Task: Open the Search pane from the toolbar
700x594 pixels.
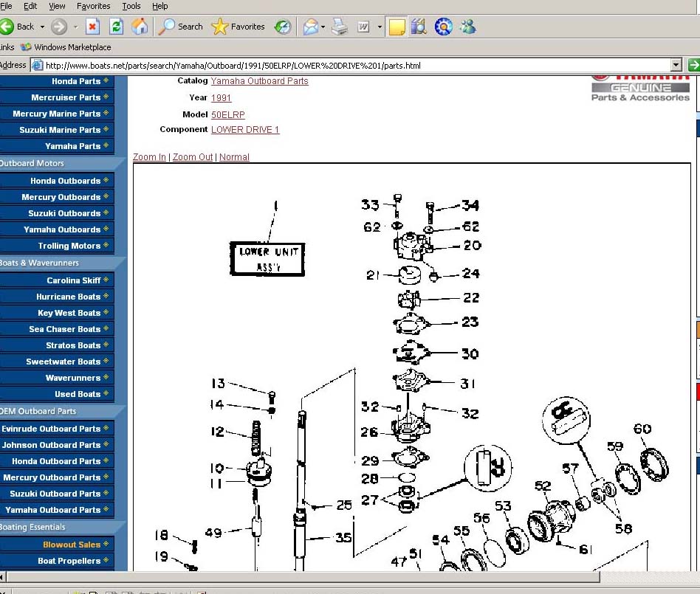Action: [x=181, y=27]
